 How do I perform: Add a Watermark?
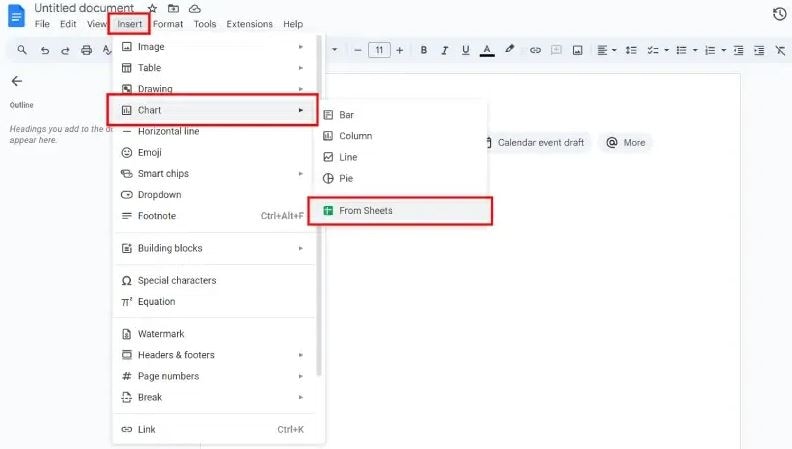click(x=214, y=334)
